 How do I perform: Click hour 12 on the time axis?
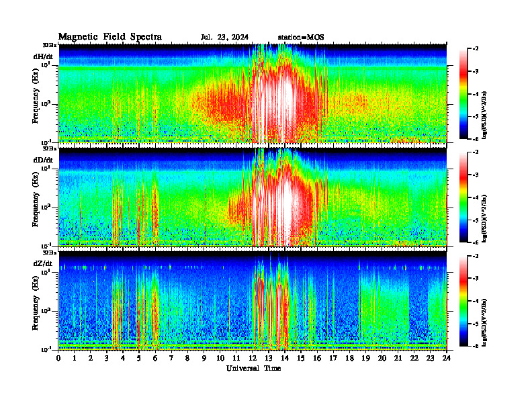[252, 358]
